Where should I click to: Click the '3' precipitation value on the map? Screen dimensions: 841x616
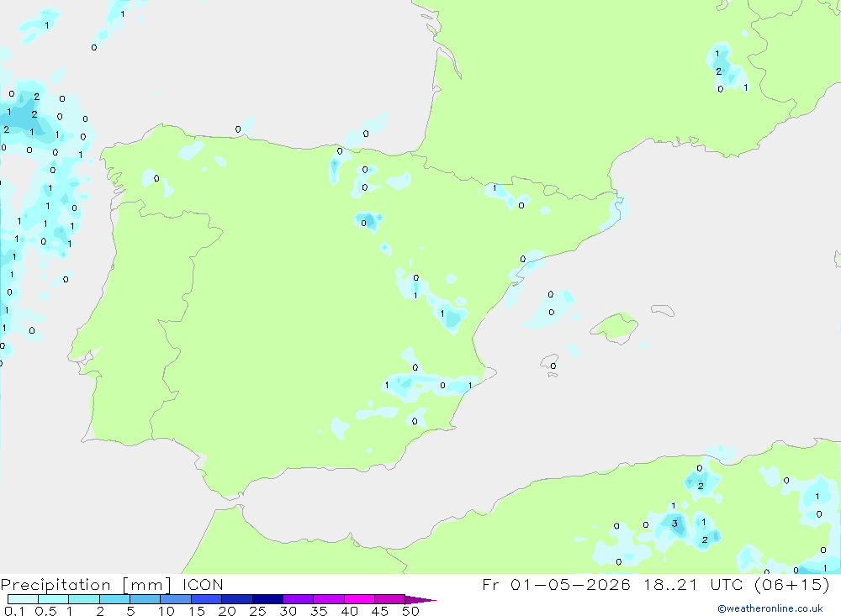[x=674, y=524]
